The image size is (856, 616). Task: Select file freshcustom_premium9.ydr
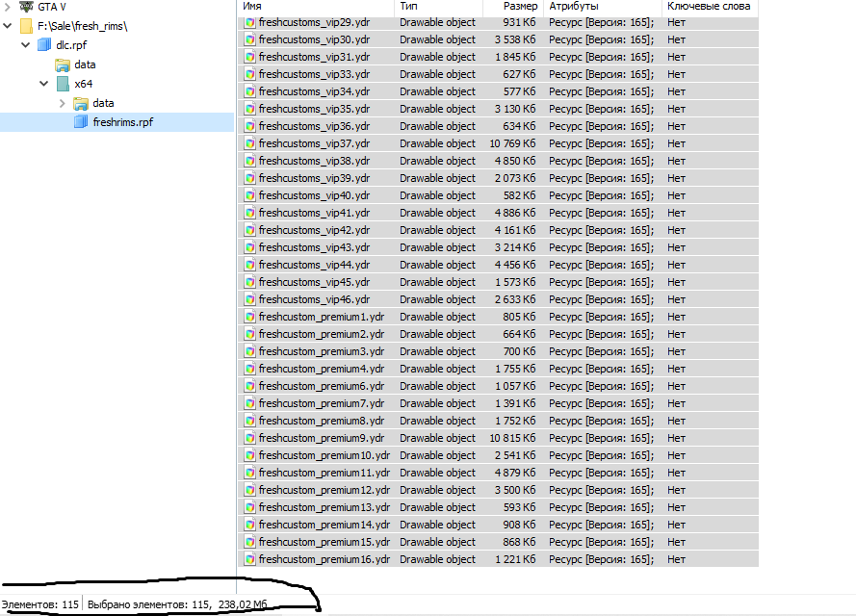tap(322, 438)
